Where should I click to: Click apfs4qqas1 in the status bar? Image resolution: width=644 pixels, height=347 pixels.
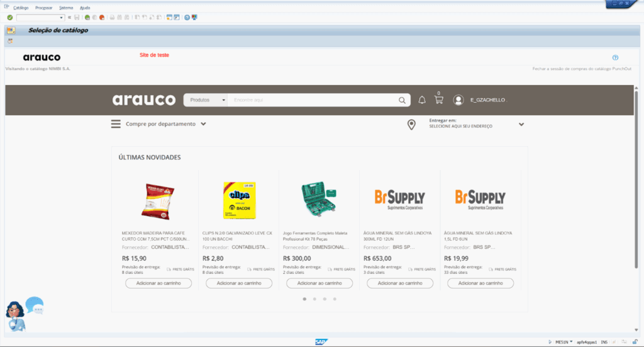pyautogui.click(x=587, y=342)
